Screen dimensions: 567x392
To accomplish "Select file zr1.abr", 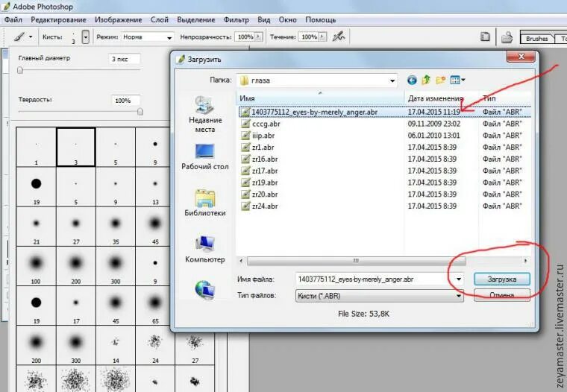I will (258, 148).
